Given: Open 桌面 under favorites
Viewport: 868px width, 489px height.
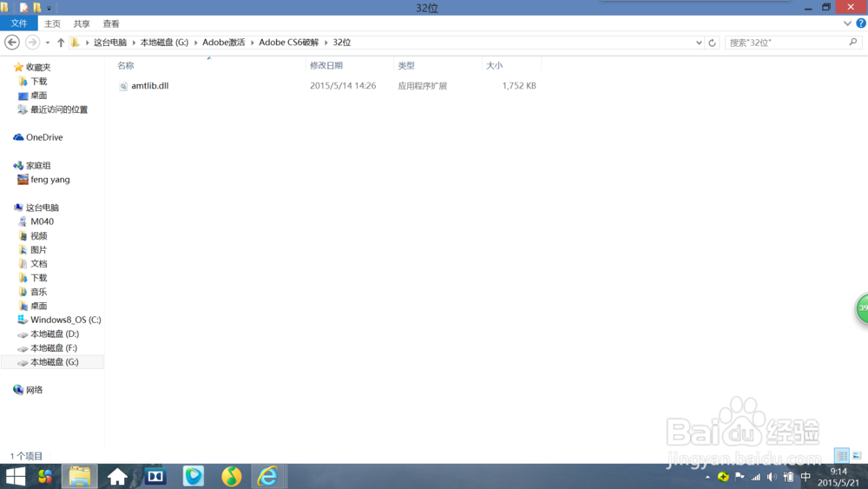Looking at the screenshot, I should (x=38, y=96).
